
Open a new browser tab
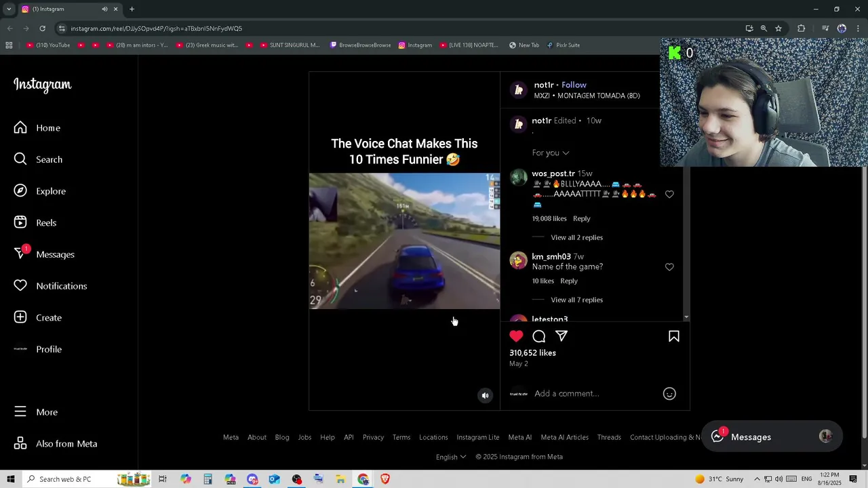click(x=132, y=9)
